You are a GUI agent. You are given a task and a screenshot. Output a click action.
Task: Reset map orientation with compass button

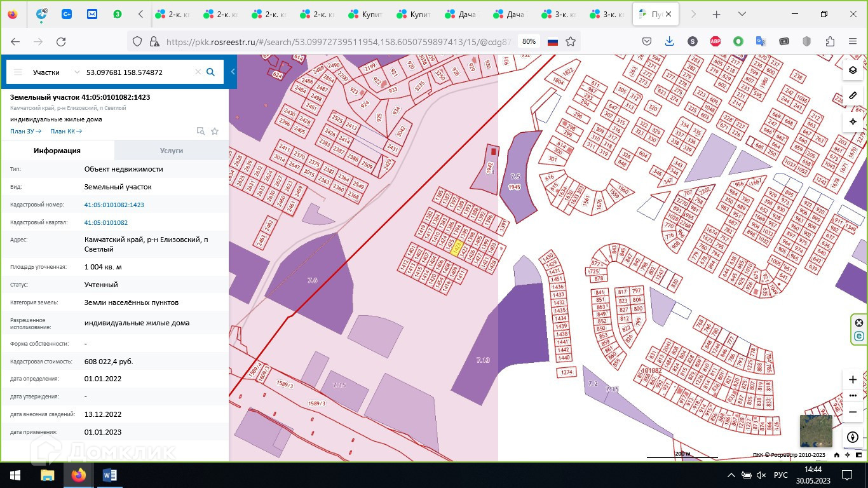853,438
